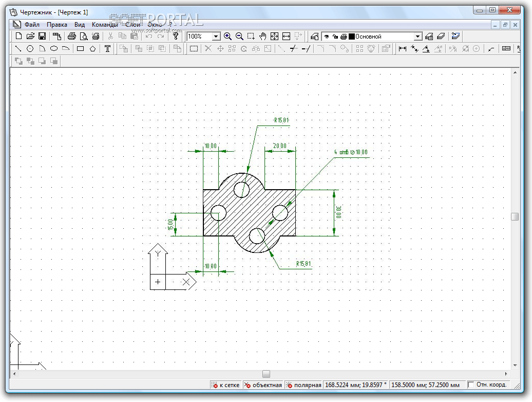Select zoom to window rectangle tool

click(x=251, y=36)
